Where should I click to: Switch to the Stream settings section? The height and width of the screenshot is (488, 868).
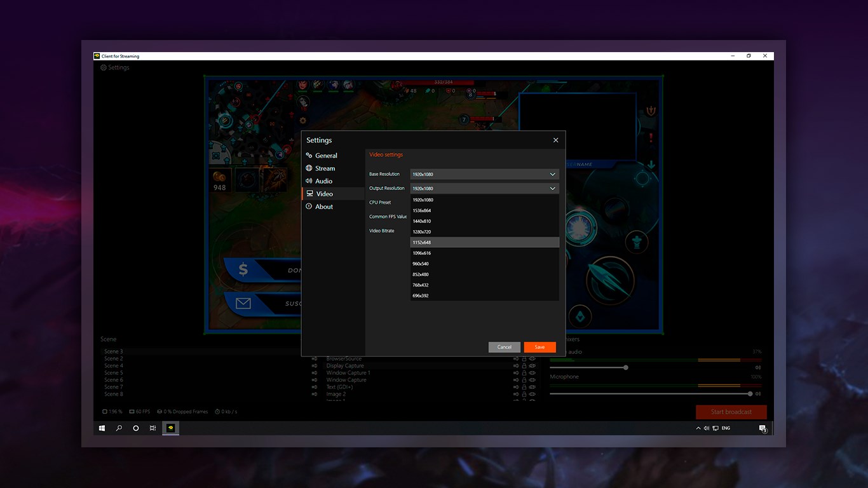(333, 168)
